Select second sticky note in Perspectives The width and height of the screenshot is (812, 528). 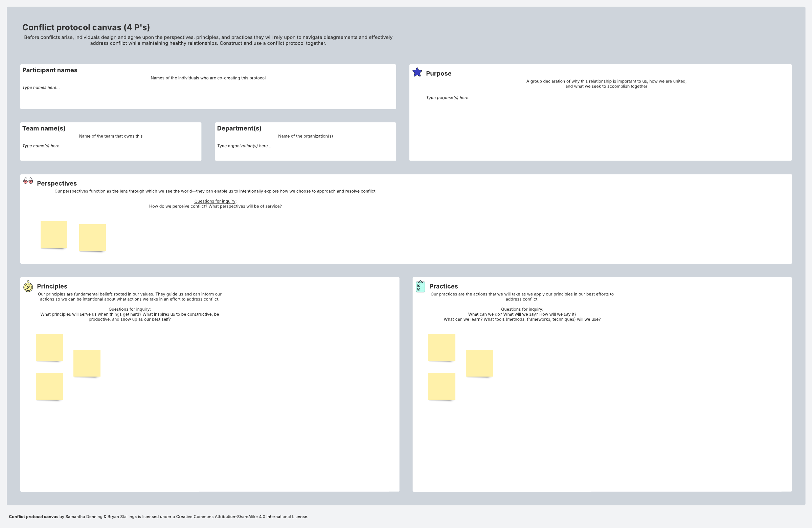click(x=92, y=237)
